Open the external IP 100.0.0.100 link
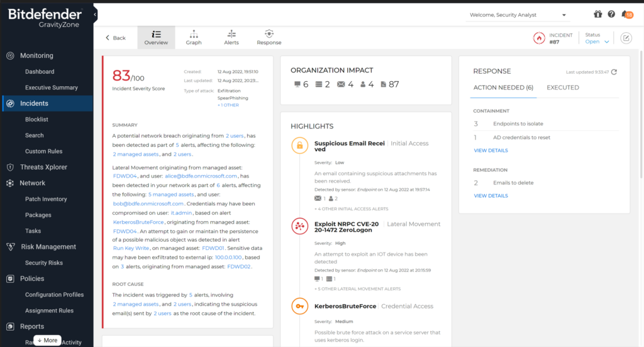 click(x=228, y=258)
